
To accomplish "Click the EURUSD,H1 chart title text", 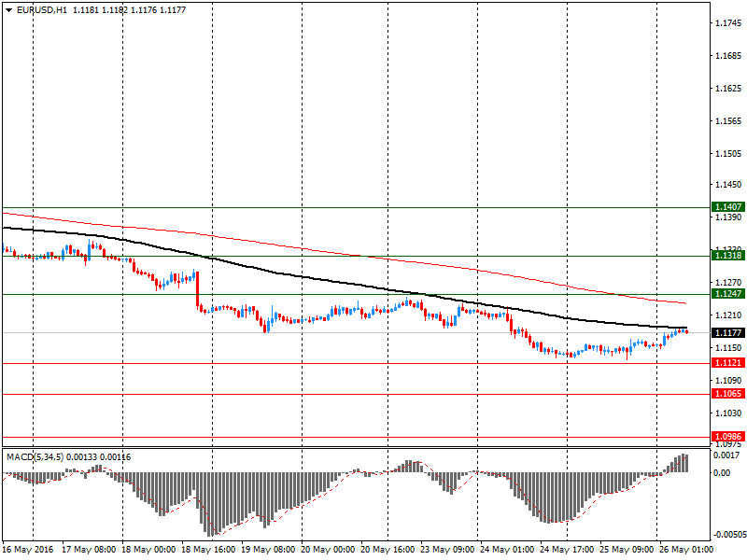I will [x=42, y=10].
